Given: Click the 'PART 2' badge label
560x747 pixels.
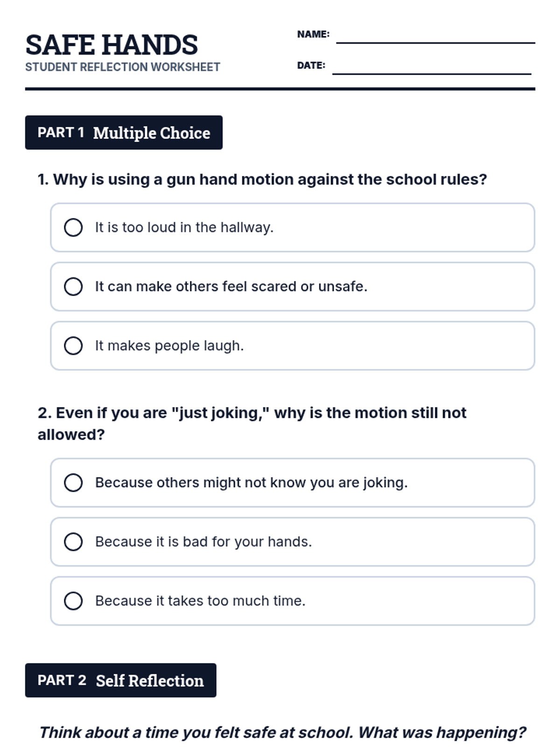Looking at the screenshot, I should [62, 680].
